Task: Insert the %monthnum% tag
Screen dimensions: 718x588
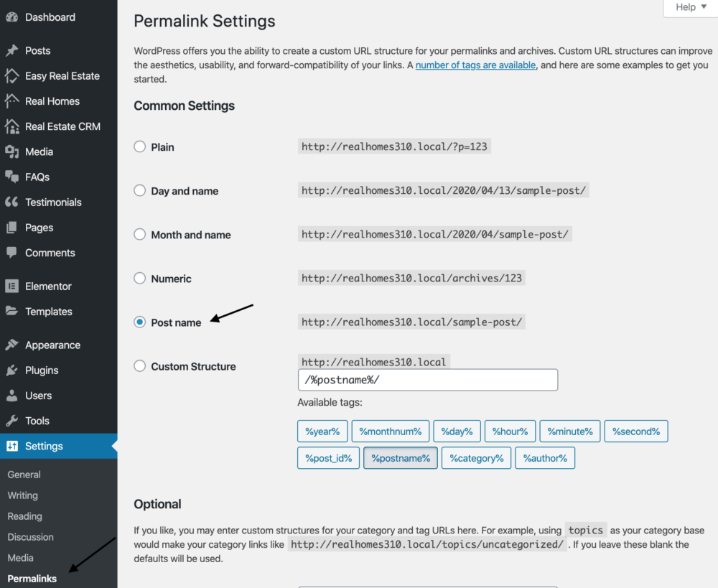Action: (x=390, y=431)
